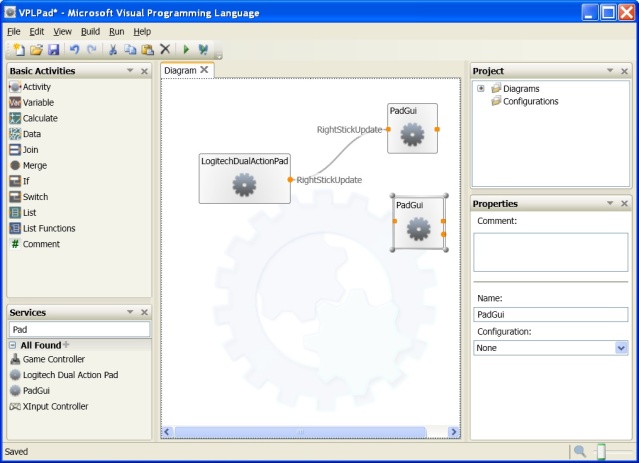
Task: Click the New file toolbar icon
Action: click(18, 49)
